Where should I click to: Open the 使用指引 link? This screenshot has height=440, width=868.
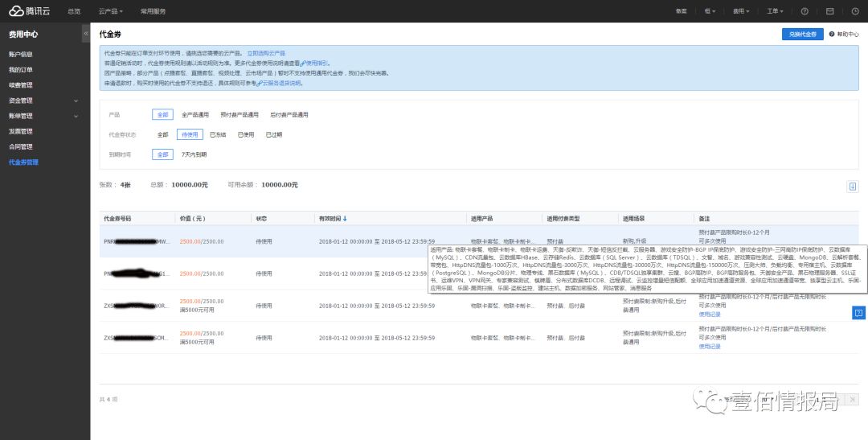click(x=316, y=64)
